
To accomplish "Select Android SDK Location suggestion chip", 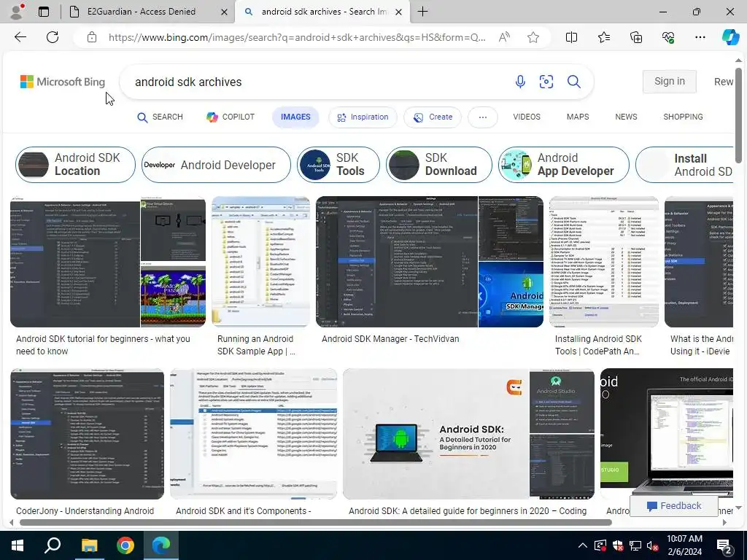I will pos(75,165).
